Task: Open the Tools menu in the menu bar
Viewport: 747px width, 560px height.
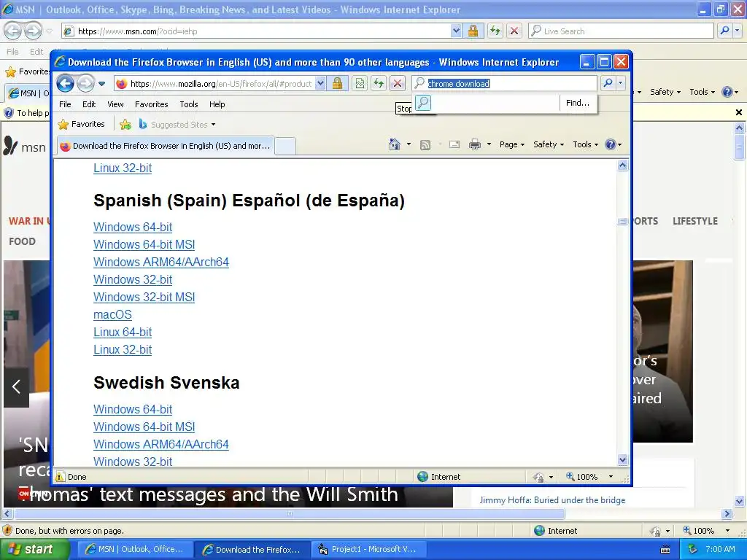Action: [189, 104]
